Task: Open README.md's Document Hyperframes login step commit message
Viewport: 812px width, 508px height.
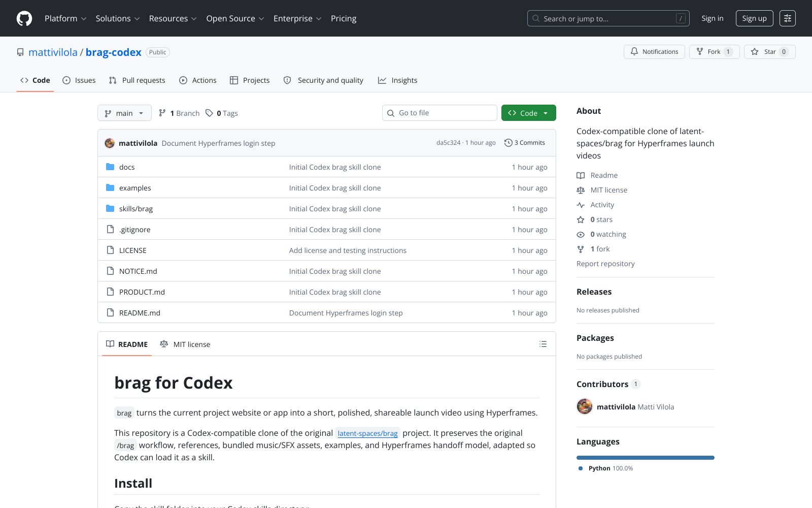Action: (346, 313)
